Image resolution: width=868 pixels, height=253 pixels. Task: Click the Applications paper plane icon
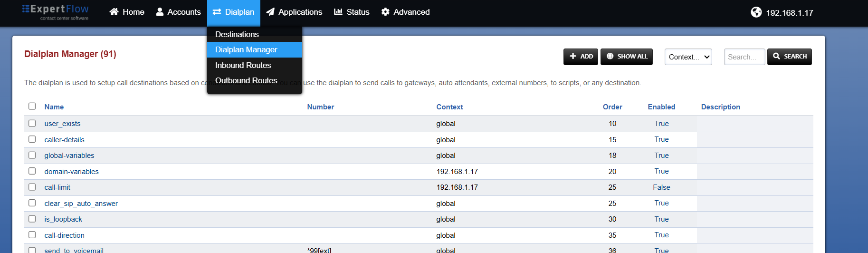click(270, 12)
